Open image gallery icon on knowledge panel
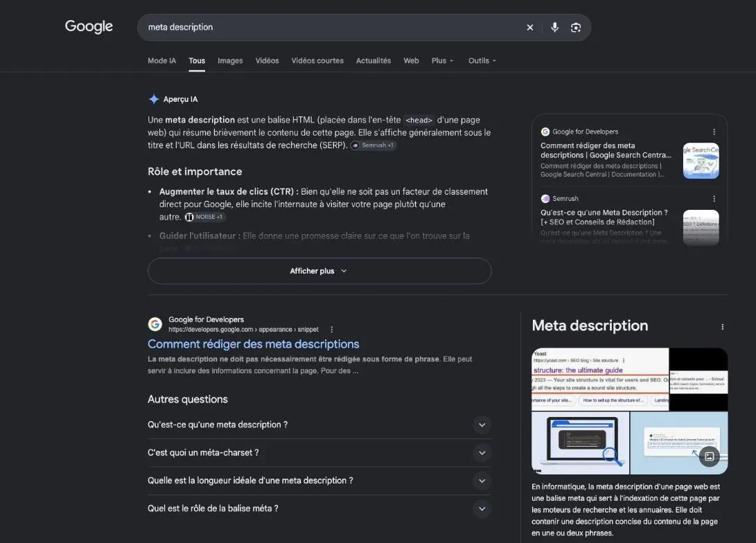This screenshot has width=756, height=543. [x=710, y=456]
